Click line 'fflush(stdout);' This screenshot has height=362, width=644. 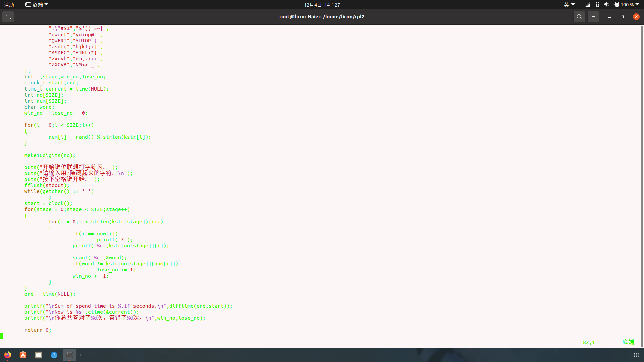coord(47,185)
